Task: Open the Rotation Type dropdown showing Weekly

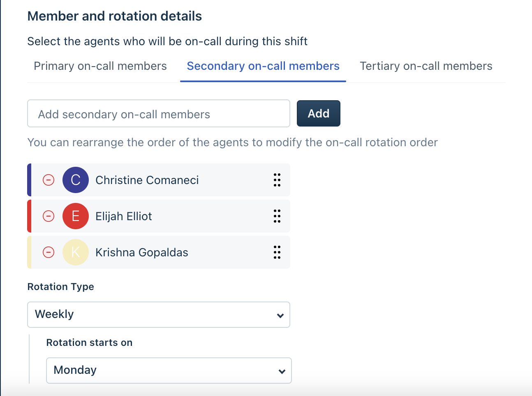Action: coord(159,315)
